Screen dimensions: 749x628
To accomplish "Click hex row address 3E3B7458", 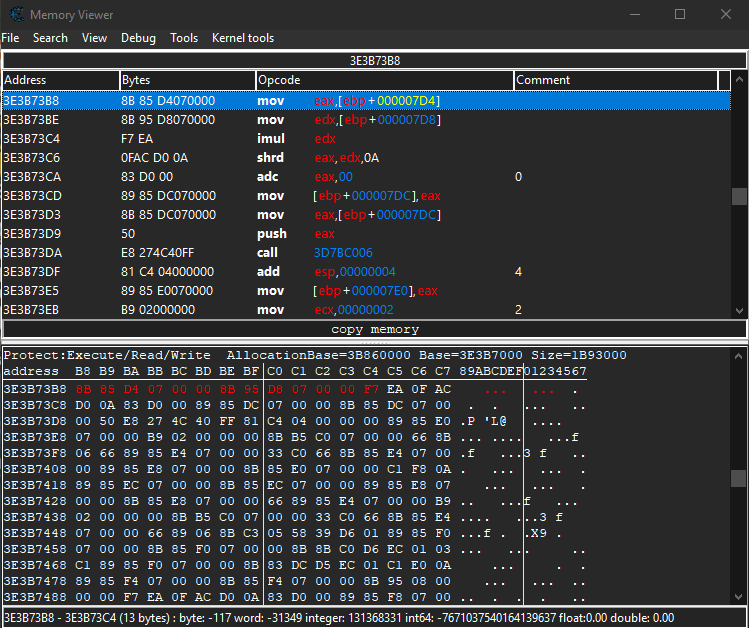I will (x=35, y=549).
